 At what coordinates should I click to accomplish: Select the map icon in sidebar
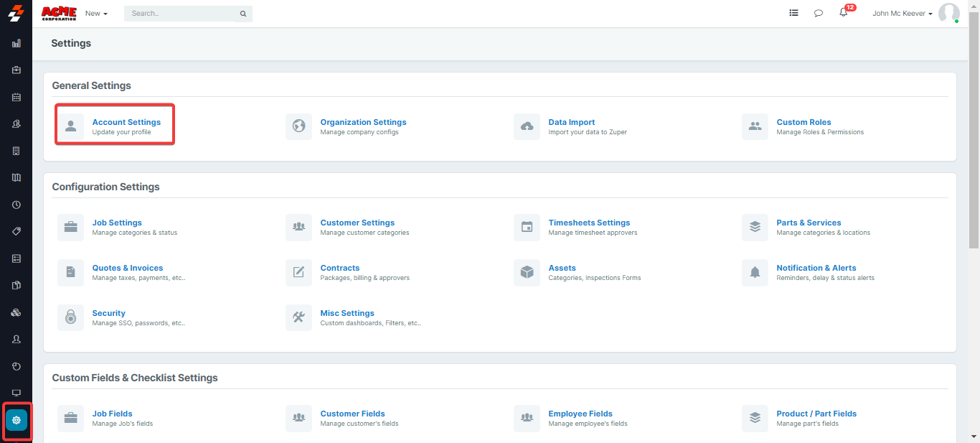[x=17, y=177]
